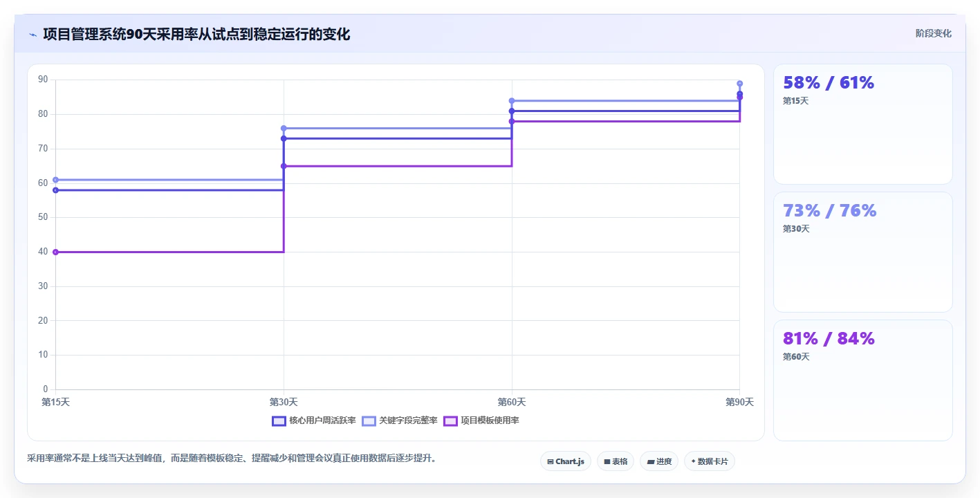The image size is (980, 498).
Task: Click the 关键字段完整率 data point at 第90天 (89)
Action: tap(740, 84)
